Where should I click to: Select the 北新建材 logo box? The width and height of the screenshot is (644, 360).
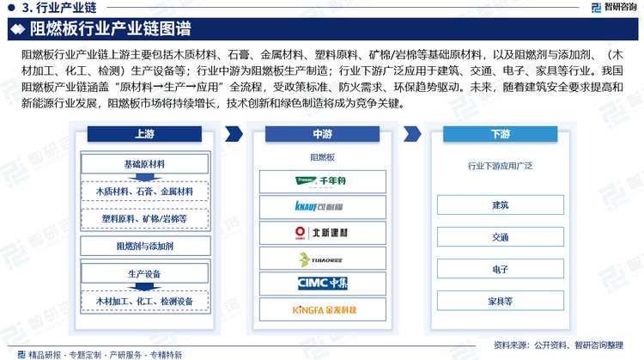coord(322,233)
